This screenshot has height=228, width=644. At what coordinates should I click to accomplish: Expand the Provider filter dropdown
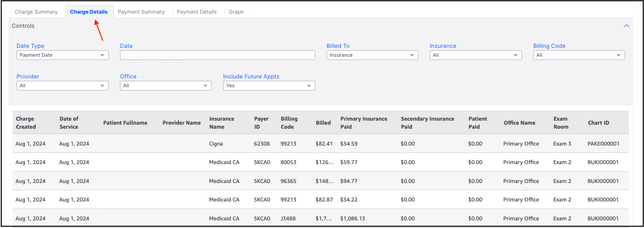[62, 86]
